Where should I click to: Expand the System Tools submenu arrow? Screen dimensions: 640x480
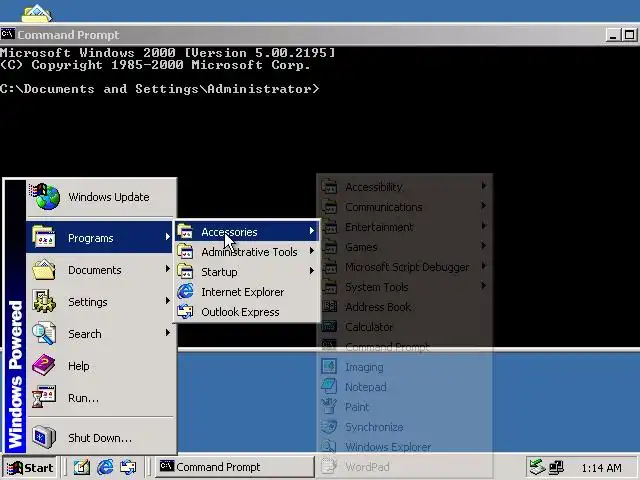484,286
